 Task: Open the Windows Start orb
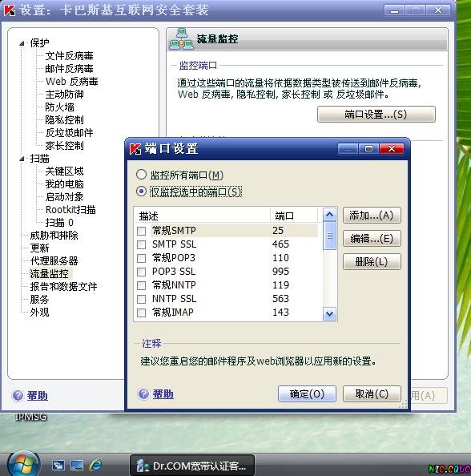point(24,465)
